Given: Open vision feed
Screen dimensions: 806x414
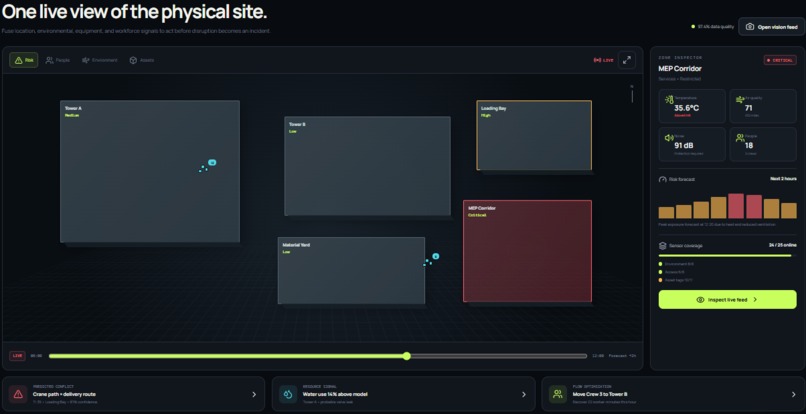Looking at the screenshot, I should 772,27.
